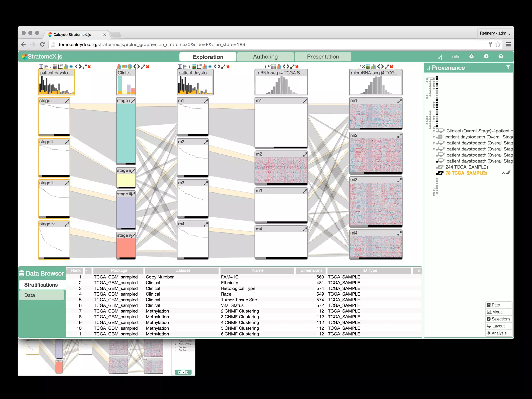This screenshot has height=399, width=532.
Task: Toggle Data filter in provenance legend
Action: 498,305
